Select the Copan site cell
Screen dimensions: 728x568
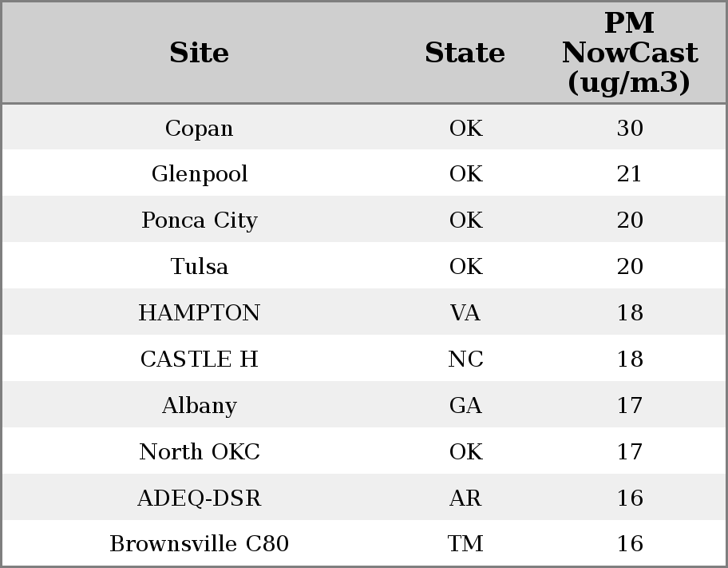tap(199, 128)
